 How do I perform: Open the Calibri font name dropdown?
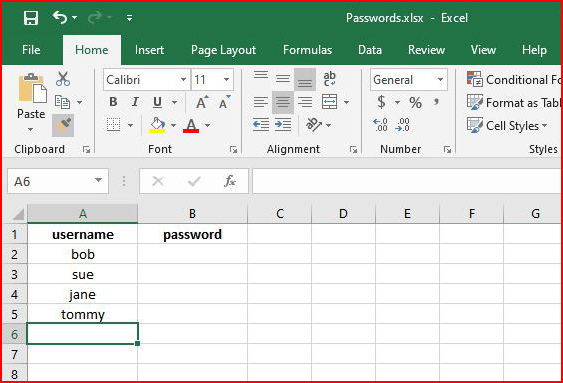tap(183, 79)
